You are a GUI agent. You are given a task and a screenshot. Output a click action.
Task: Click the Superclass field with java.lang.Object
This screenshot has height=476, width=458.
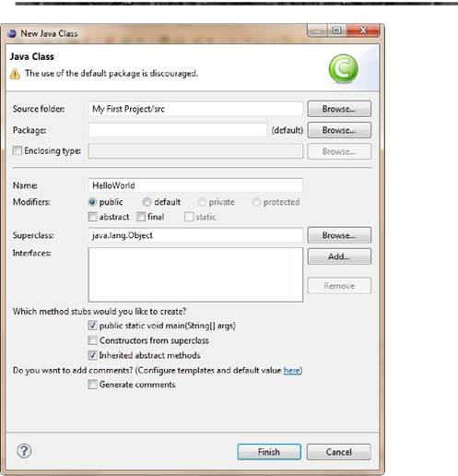pyautogui.click(x=195, y=235)
